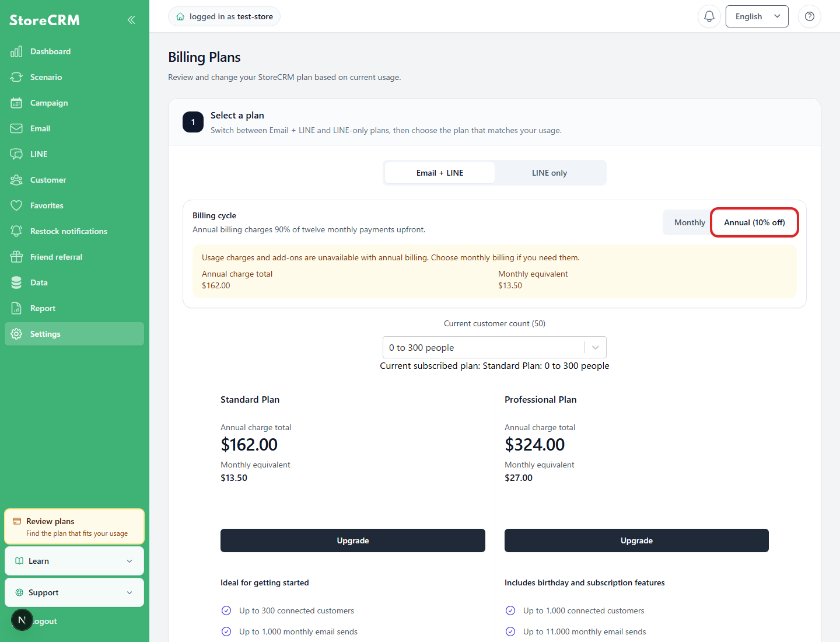Click the Restock notifications bell icon
Image resolution: width=840 pixels, height=642 pixels.
(x=16, y=231)
